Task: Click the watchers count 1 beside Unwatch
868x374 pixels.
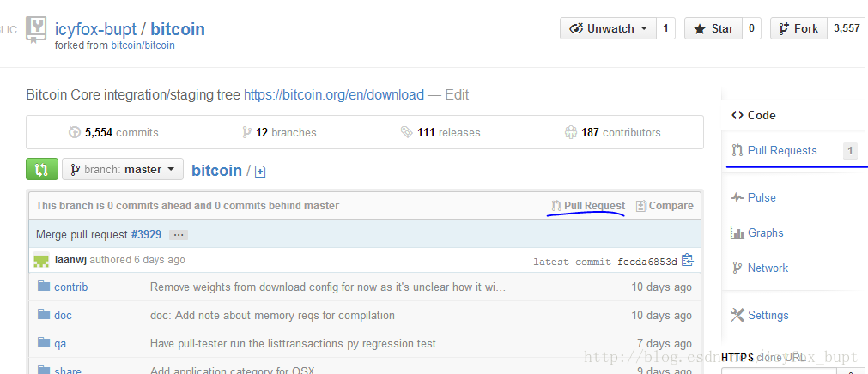Action: pyautogui.click(x=665, y=29)
